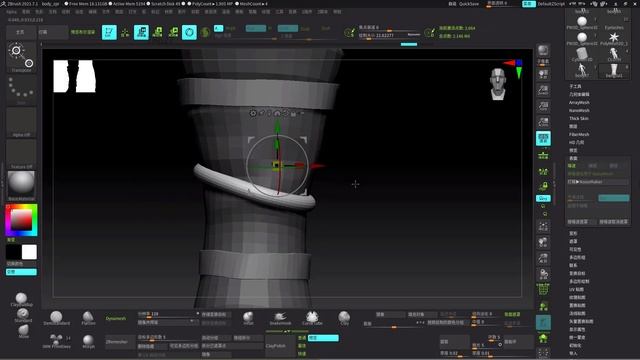Expand the NanoMesh section
The width and height of the screenshot is (640, 360).
[x=579, y=111]
